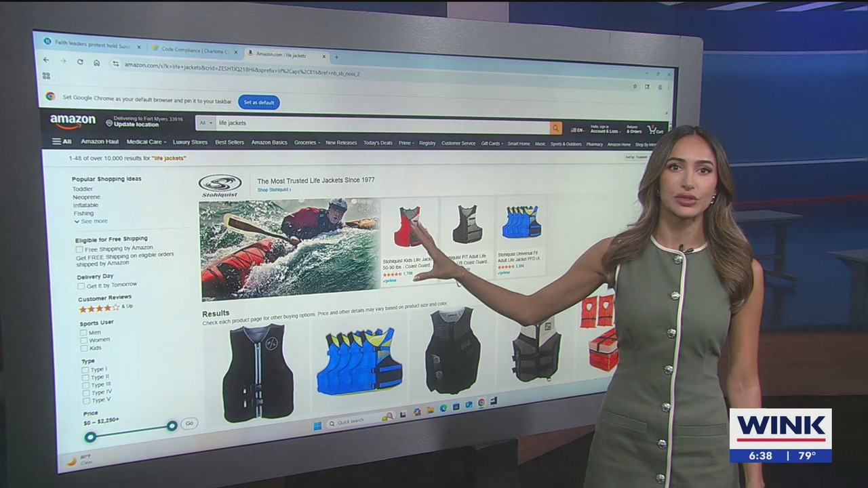Open the EN language selector
The width and height of the screenshot is (868, 488).
[577, 130]
